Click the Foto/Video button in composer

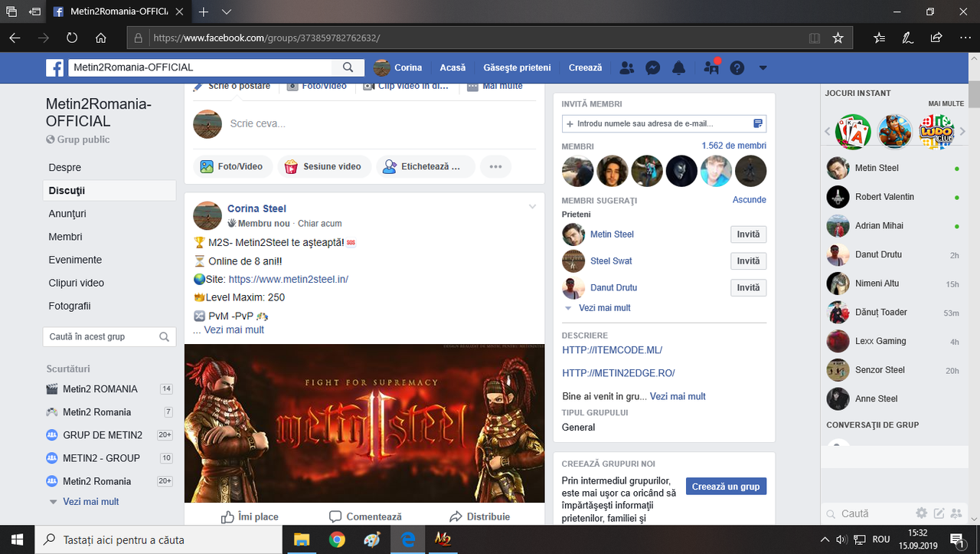tap(232, 166)
